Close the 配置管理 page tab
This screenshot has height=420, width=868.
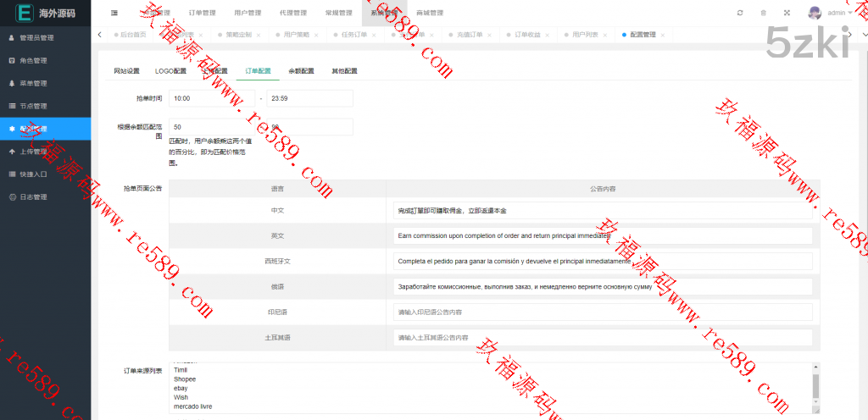[663, 35]
